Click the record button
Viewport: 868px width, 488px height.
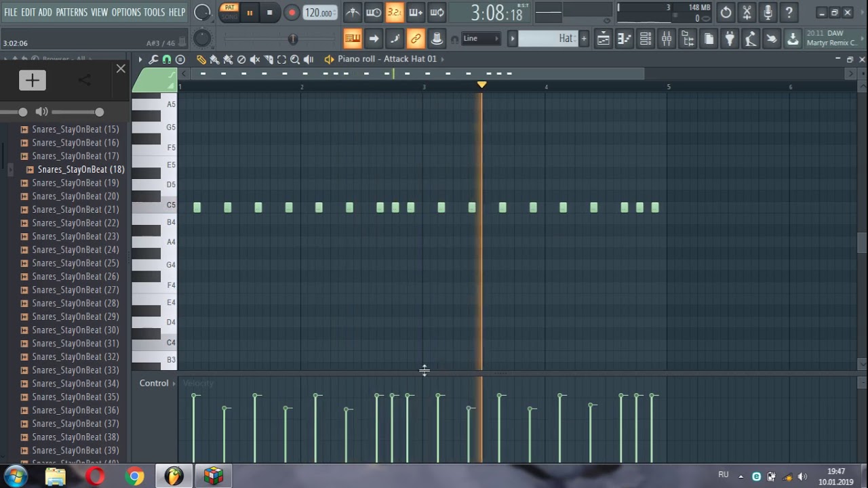click(292, 12)
